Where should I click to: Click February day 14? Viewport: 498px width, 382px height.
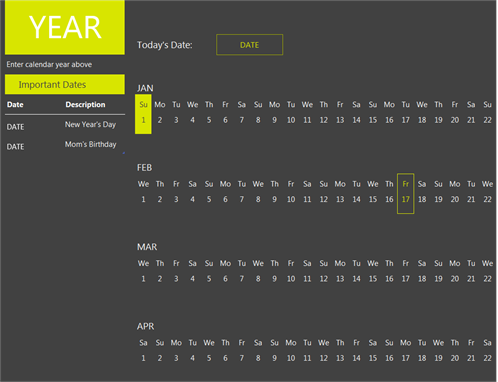coord(357,199)
